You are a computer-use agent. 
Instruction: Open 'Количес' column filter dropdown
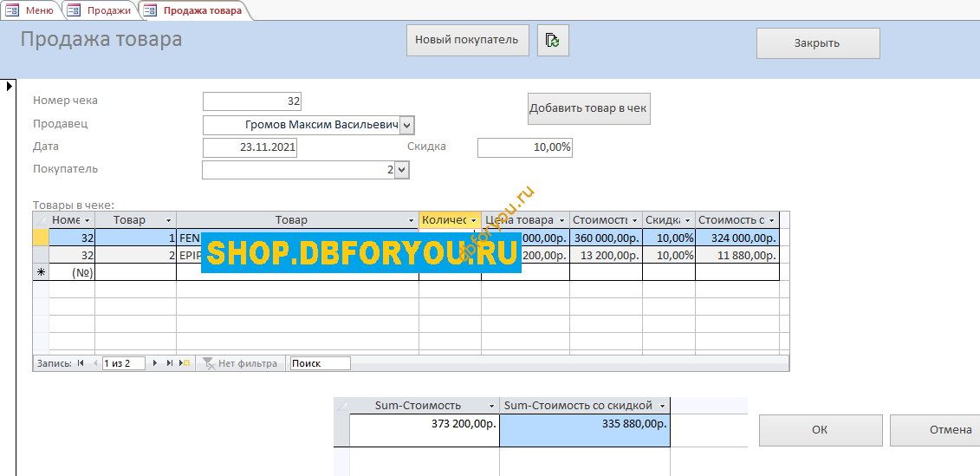(473, 220)
